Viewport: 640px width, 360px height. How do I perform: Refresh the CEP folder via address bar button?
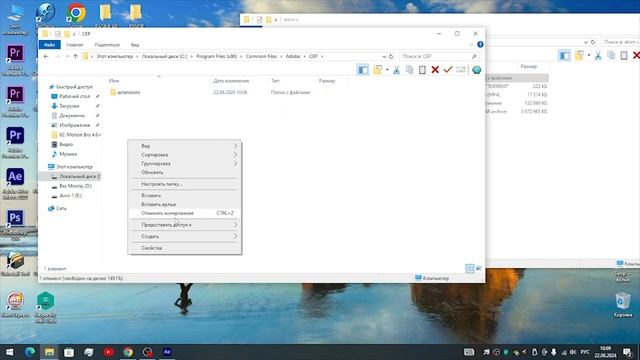tap(391, 56)
